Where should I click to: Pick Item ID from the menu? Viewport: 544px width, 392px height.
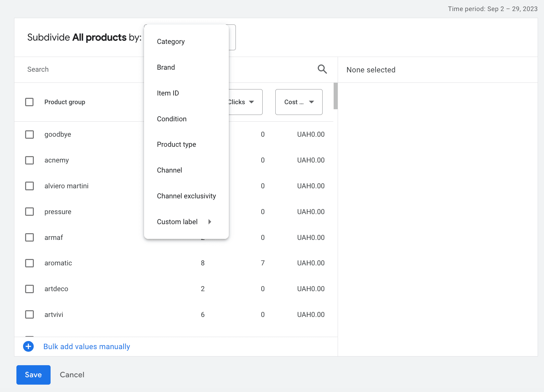pyautogui.click(x=168, y=93)
